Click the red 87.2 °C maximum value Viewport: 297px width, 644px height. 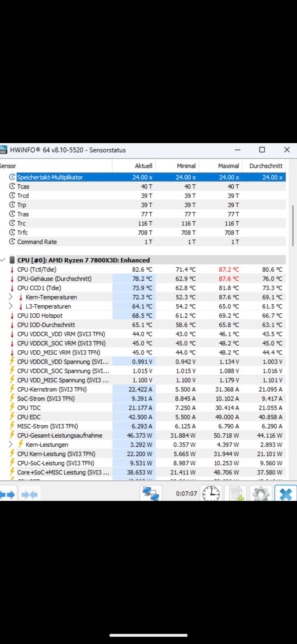click(229, 269)
